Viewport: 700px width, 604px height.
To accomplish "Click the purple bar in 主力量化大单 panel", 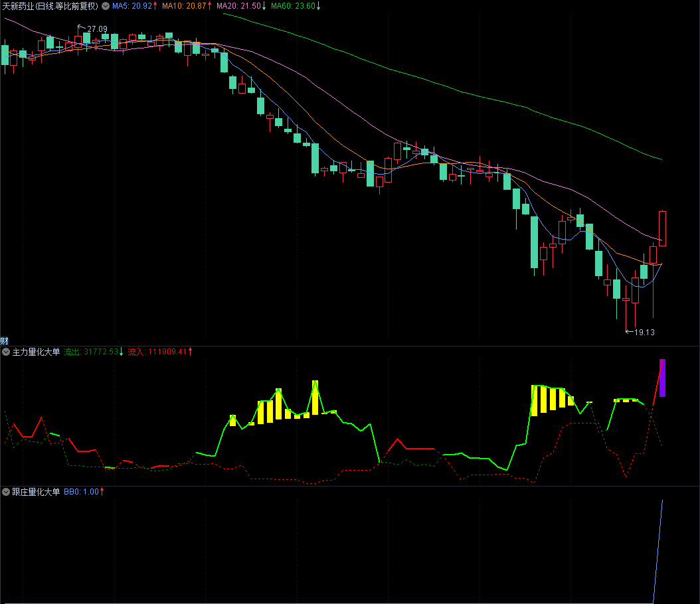I will point(662,378).
